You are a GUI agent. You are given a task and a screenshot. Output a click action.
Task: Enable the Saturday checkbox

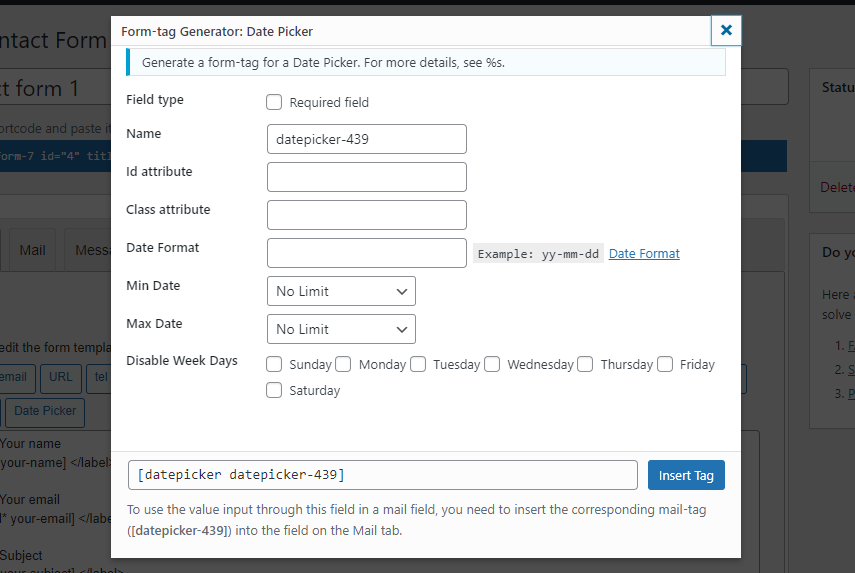[274, 390]
